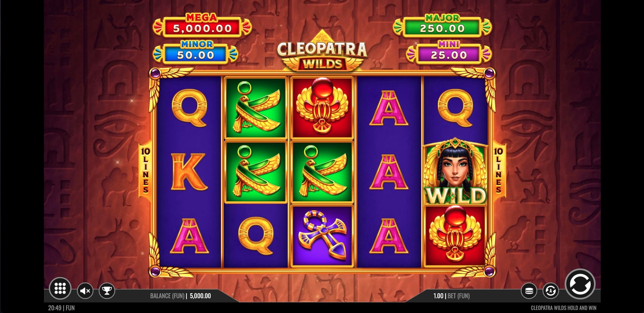Screen dimensions: 644x313
Task: Click the Cleopatra Wilds title logo
Action: click(322, 54)
